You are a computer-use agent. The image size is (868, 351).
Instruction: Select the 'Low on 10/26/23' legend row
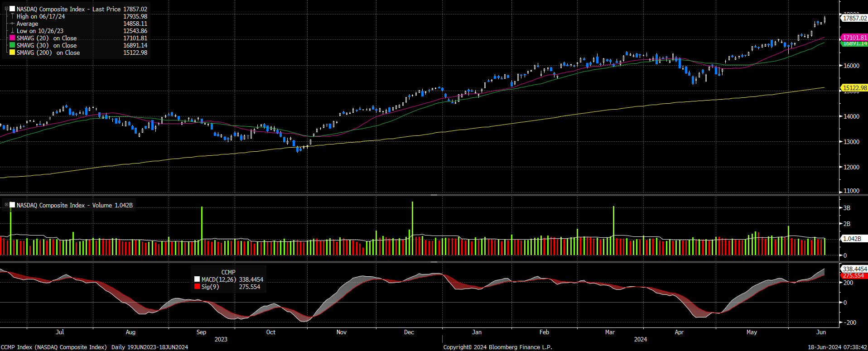tap(40, 31)
